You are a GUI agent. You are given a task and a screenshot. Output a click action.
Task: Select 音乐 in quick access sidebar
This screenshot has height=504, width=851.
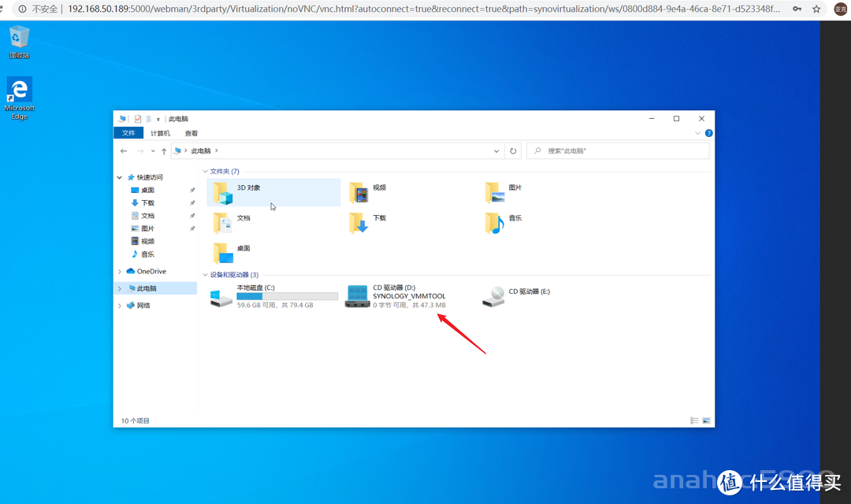point(143,254)
